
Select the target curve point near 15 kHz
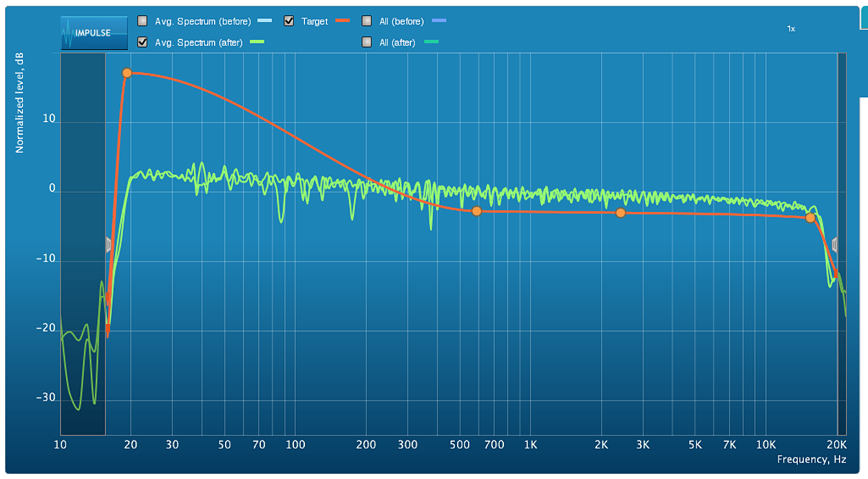point(810,218)
